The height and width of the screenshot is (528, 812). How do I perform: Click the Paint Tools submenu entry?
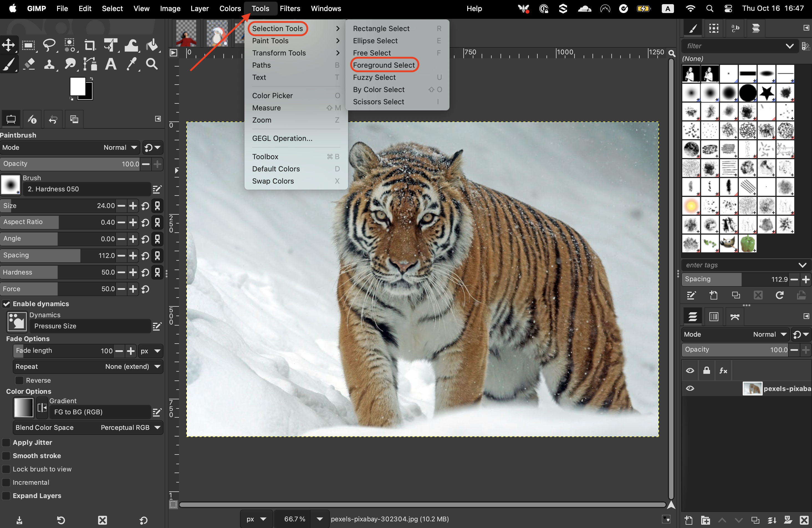[x=270, y=40]
